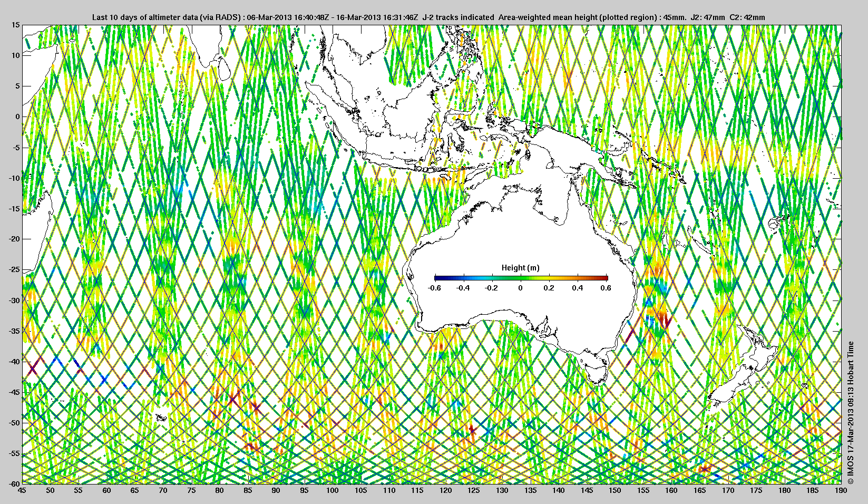Click longitude axis label 90
Image resolution: width=868 pixels, height=504 pixels.
click(x=276, y=491)
